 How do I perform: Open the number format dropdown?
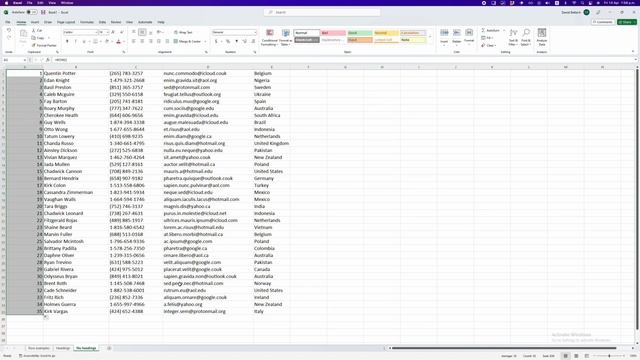pyautogui.click(x=256, y=32)
